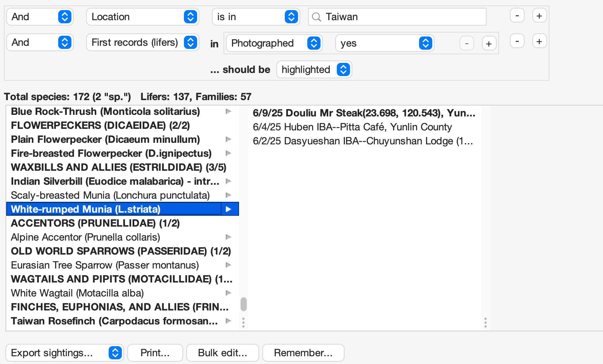Expand the Blue Rock-Thrush row arrow
Viewport: 603px width, 364px height.
[x=229, y=111]
